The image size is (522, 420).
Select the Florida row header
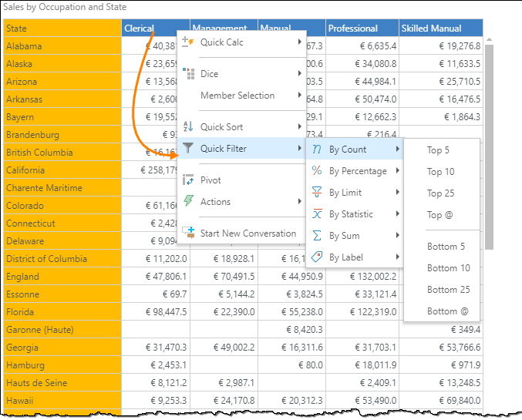click(62, 312)
